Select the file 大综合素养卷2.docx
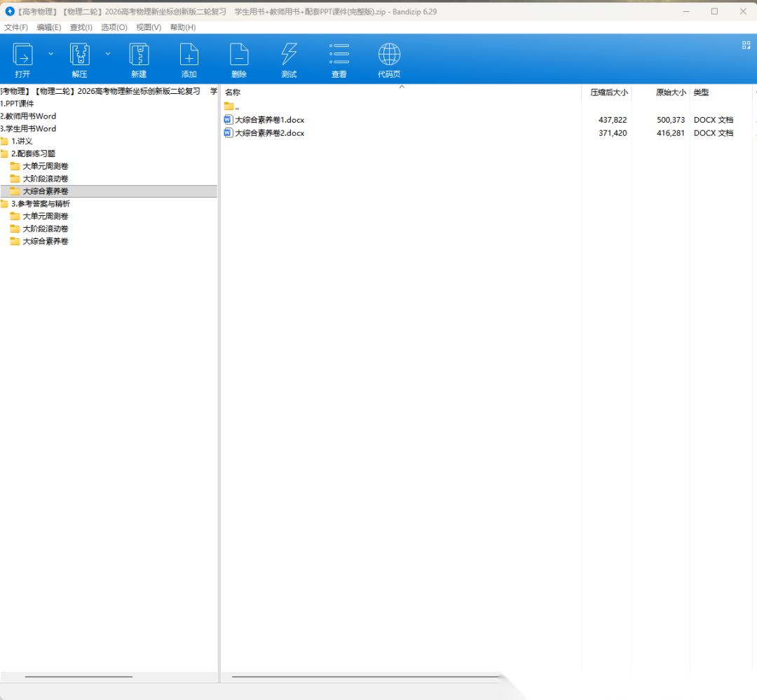The image size is (757, 700). point(269,133)
